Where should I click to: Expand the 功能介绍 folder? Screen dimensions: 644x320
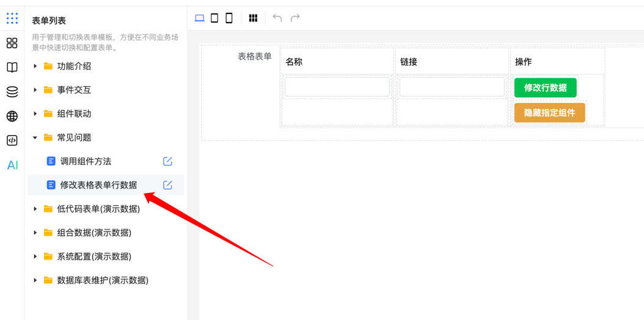(35, 66)
